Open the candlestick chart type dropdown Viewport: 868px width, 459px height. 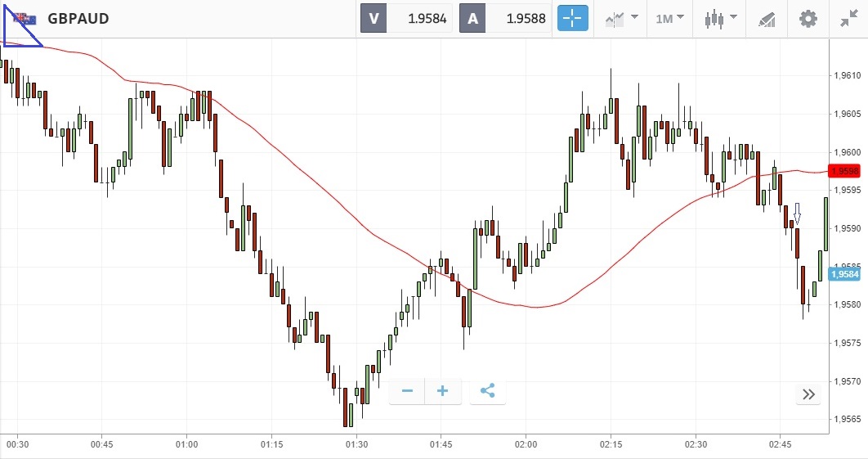(720, 18)
